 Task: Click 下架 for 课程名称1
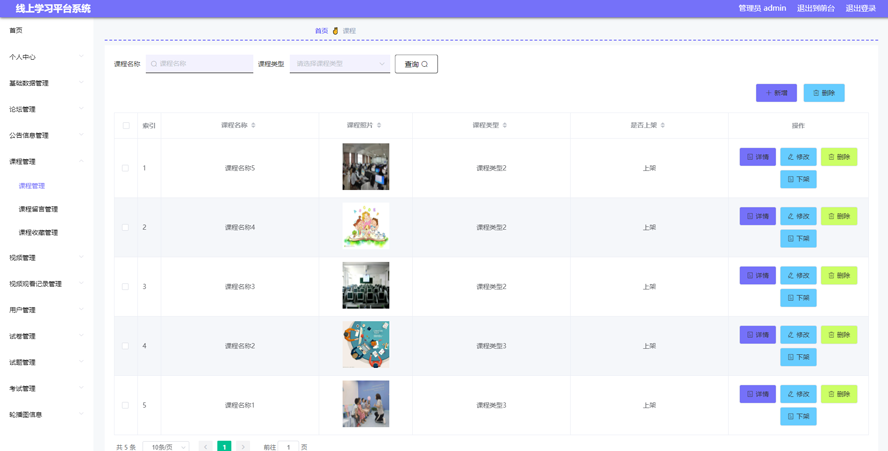(799, 416)
